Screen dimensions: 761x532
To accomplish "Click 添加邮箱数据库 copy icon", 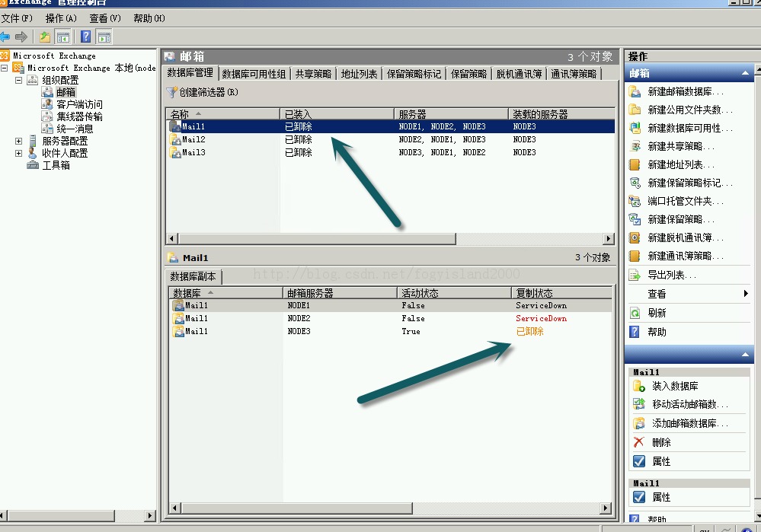I will [x=639, y=423].
